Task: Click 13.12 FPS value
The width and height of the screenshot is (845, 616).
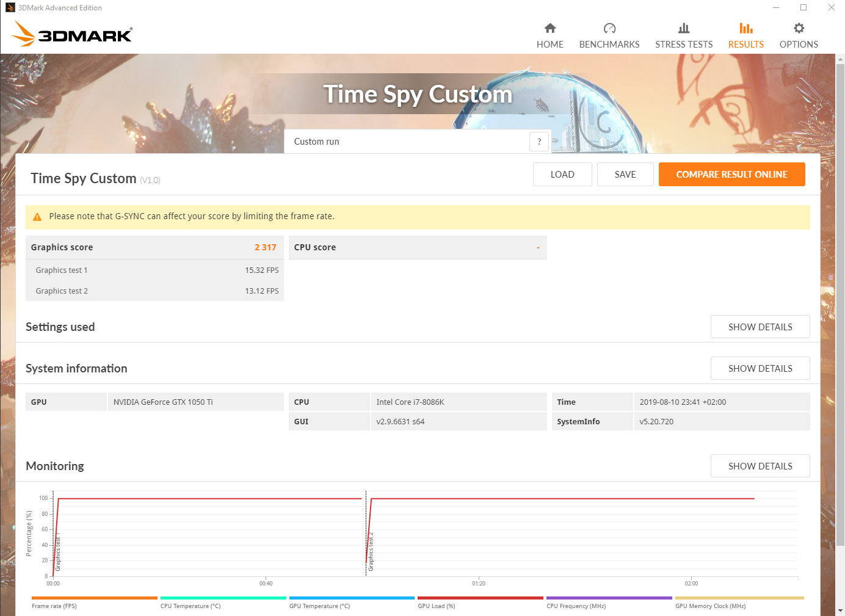Action: [x=262, y=291]
